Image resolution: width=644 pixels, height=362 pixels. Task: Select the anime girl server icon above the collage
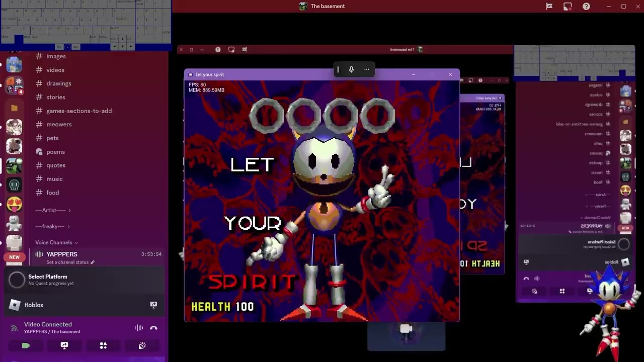click(14, 127)
